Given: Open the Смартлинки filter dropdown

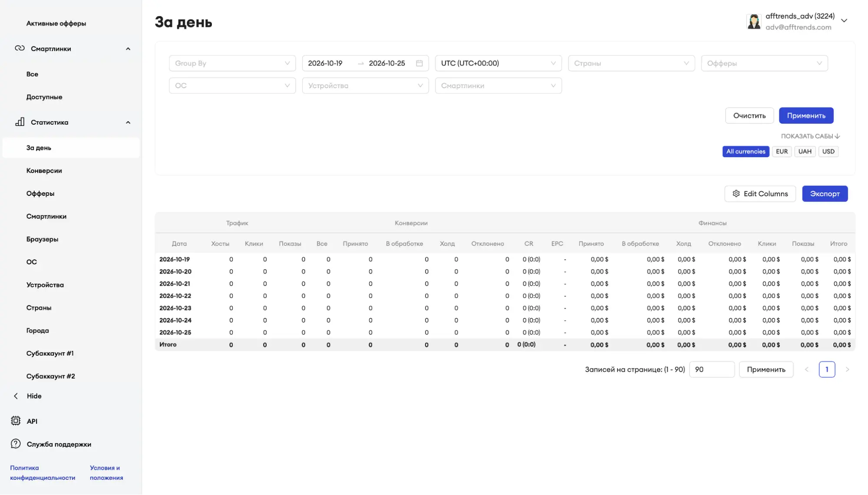Looking at the screenshot, I should point(498,86).
